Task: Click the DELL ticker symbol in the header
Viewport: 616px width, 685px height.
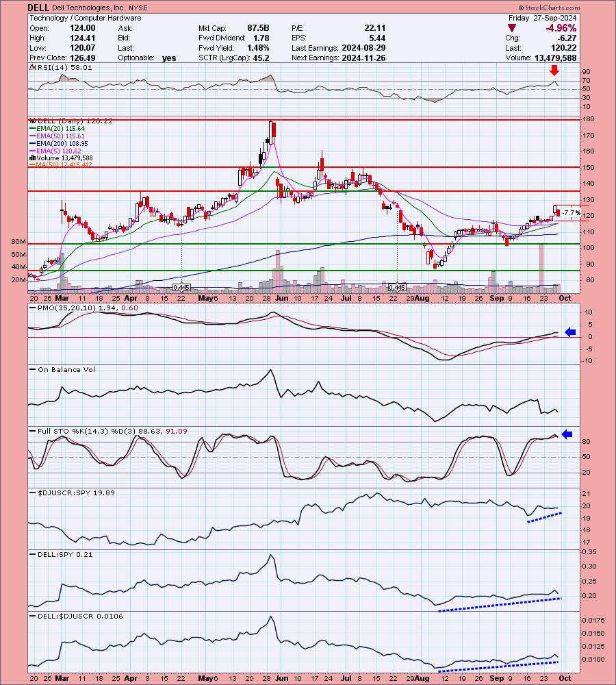Action: 38,8
